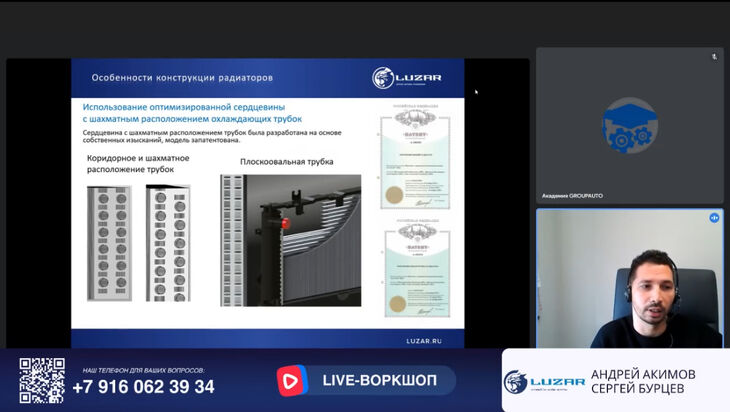Click the LUZAR logo on slide header
The height and width of the screenshot is (412, 730).
click(407, 78)
